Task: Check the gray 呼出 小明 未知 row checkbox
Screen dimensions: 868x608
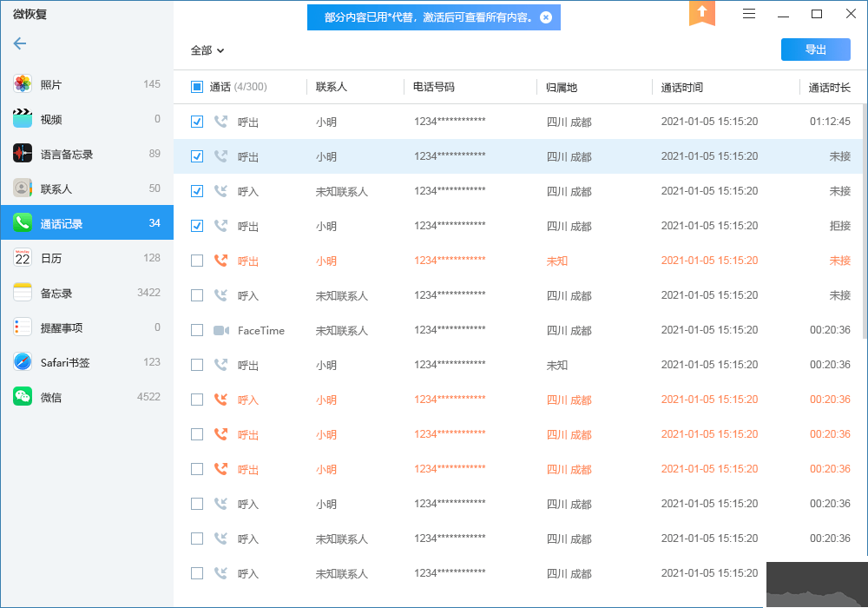Action: (197, 365)
